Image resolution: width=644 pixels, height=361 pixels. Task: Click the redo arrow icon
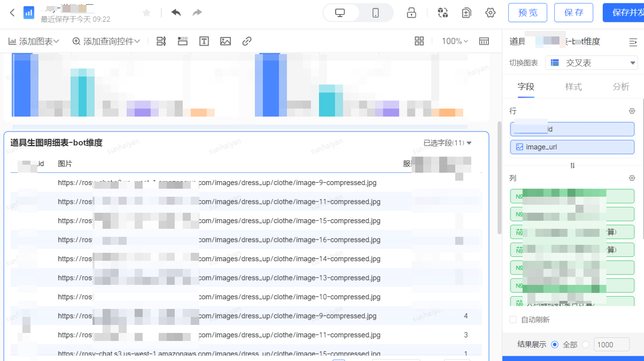197,13
